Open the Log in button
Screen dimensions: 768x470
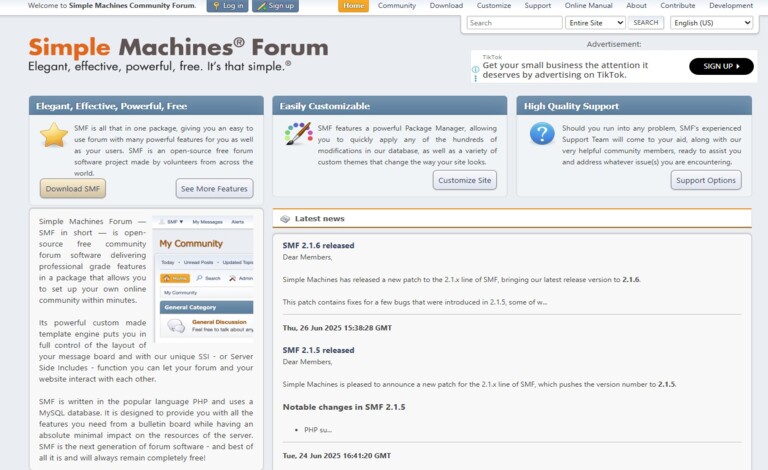pos(227,6)
